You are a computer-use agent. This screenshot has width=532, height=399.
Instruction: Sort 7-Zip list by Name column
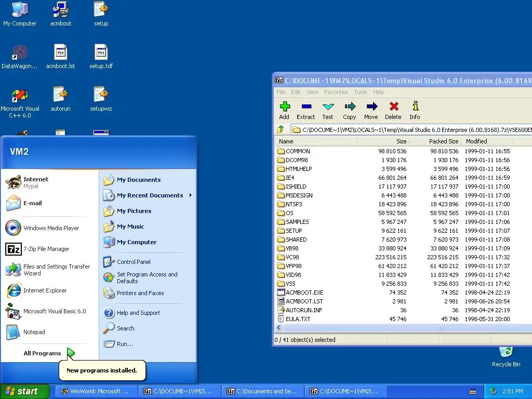pos(316,141)
